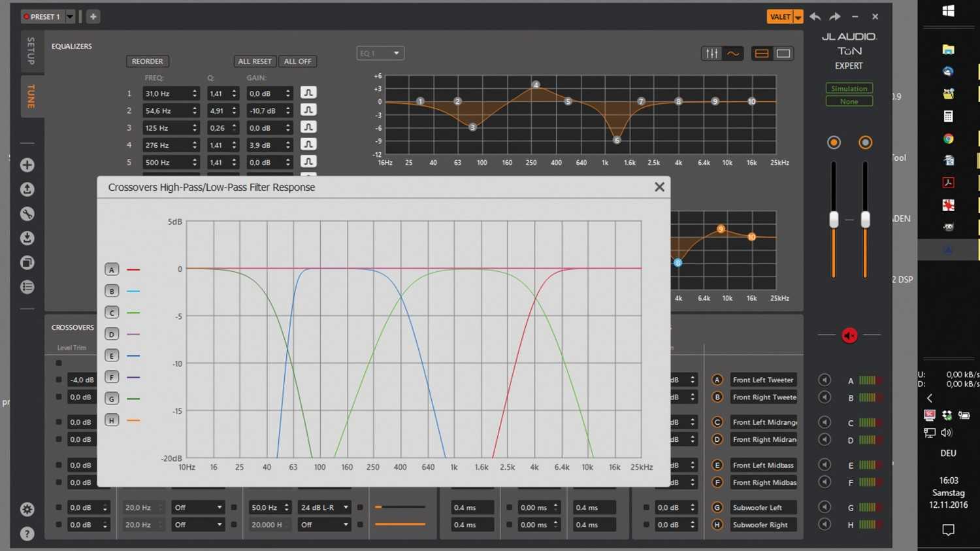Toggle channel C curve in filter response popup
This screenshot has width=980, height=551.
112,312
